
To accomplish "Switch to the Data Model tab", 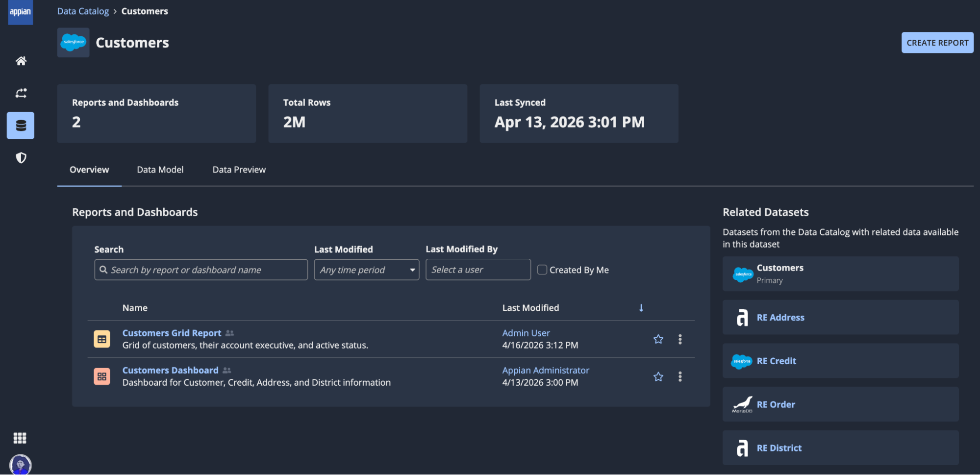I will point(160,170).
